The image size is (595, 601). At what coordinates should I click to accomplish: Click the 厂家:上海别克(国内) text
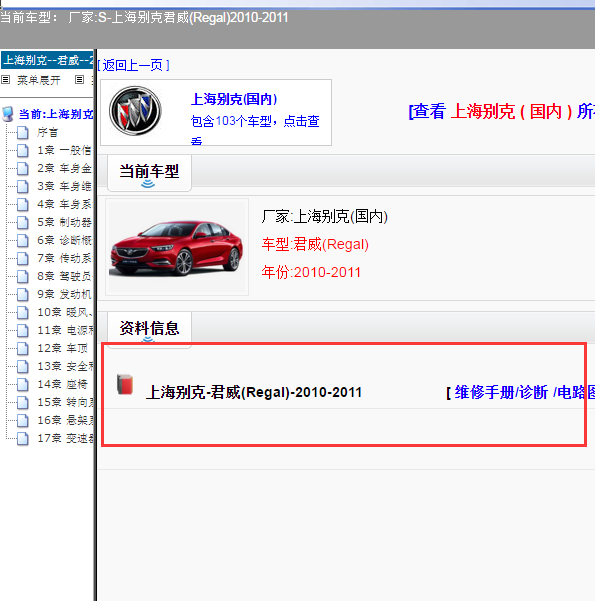pos(324,217)
